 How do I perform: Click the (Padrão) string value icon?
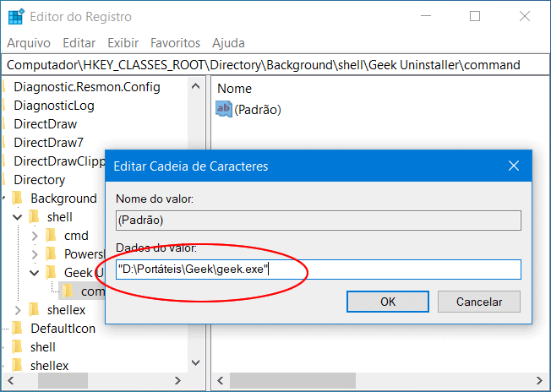[x=224, y=109]
